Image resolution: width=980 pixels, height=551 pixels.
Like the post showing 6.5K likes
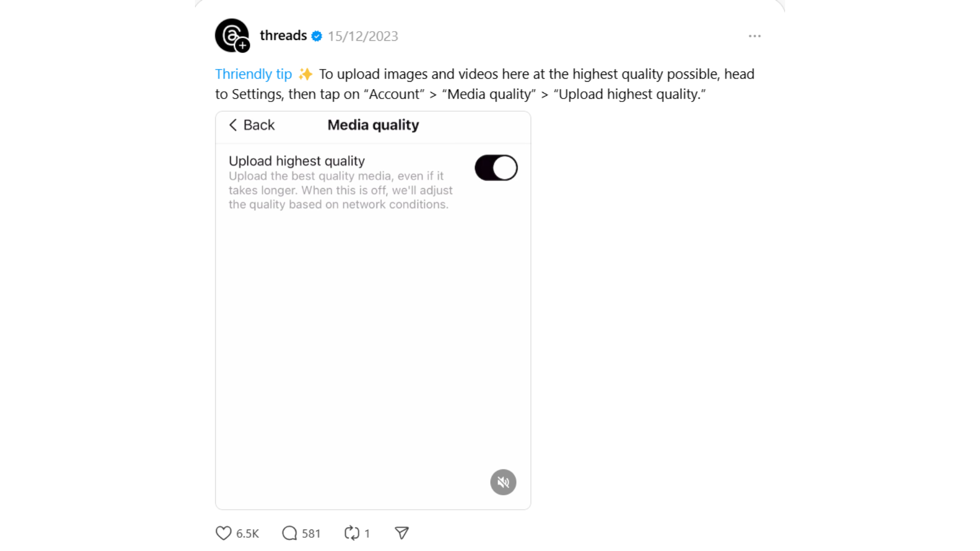223,533
